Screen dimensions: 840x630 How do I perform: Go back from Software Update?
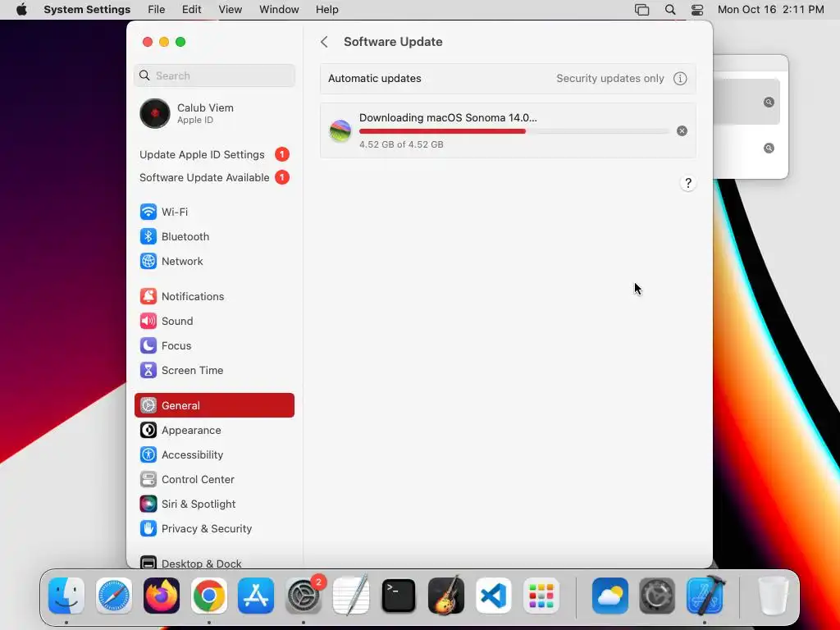(324, 42)
